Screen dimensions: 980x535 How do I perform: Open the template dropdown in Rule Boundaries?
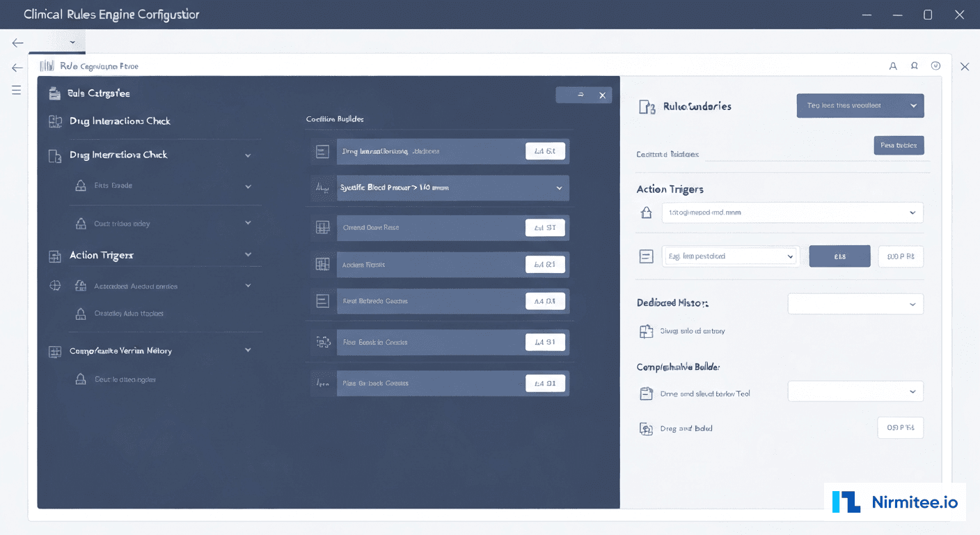860,105
